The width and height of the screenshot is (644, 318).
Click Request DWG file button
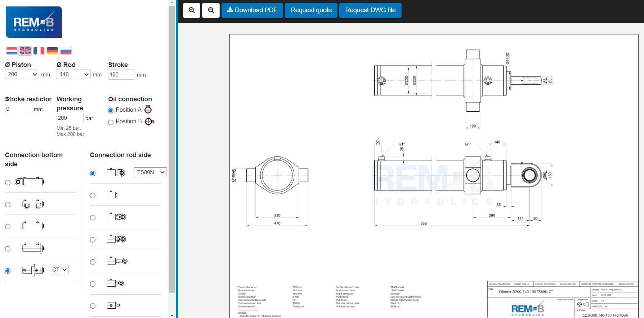pos(370,10)
